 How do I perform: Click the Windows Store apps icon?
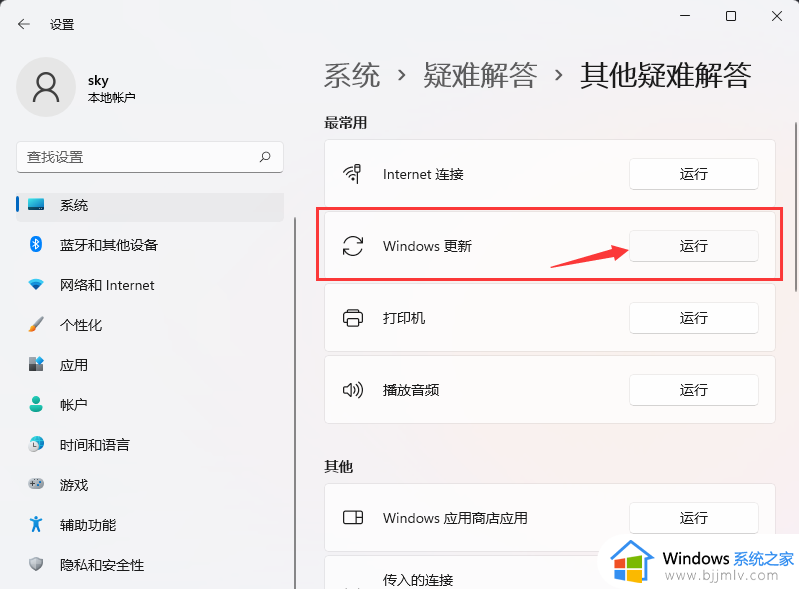coord(353,518)
